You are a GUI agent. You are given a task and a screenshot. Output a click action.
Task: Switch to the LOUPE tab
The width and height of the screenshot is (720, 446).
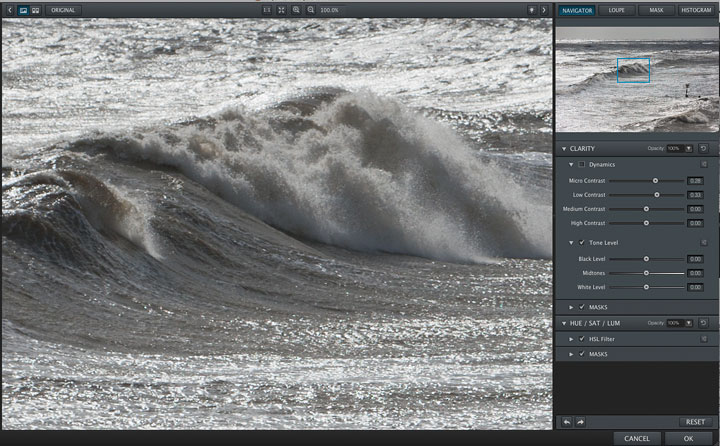pos(616,10)
